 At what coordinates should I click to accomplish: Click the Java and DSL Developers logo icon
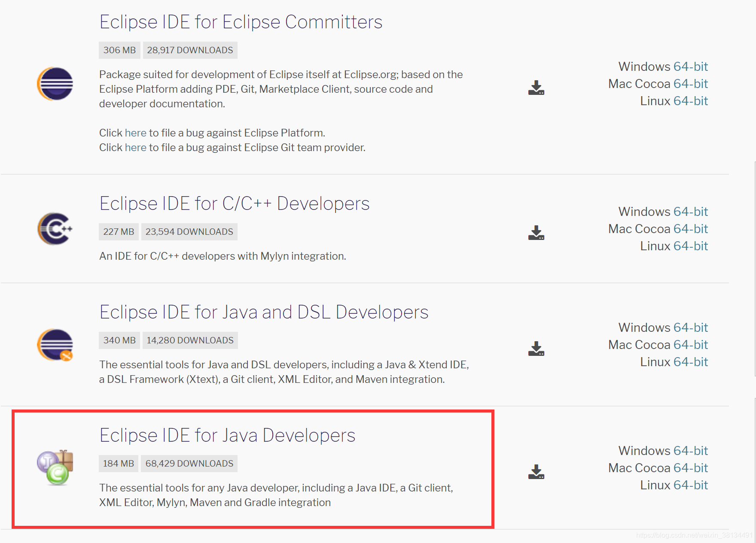55,345
